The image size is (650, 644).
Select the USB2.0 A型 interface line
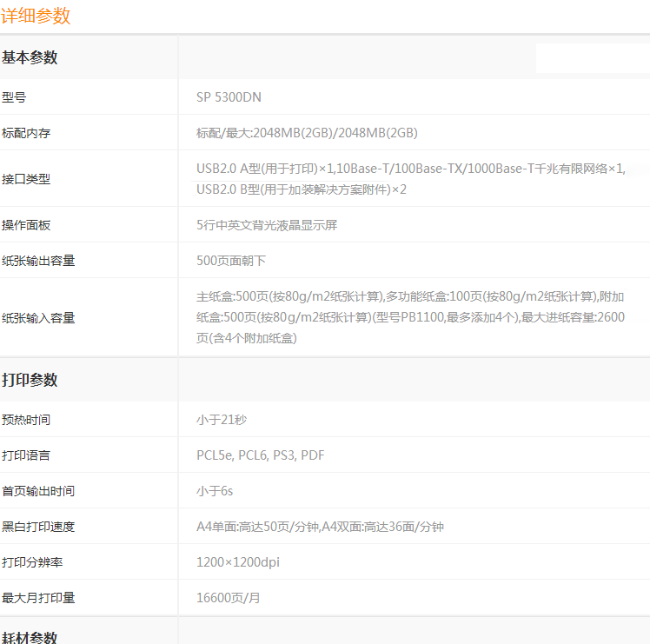(x=411, y=169)
